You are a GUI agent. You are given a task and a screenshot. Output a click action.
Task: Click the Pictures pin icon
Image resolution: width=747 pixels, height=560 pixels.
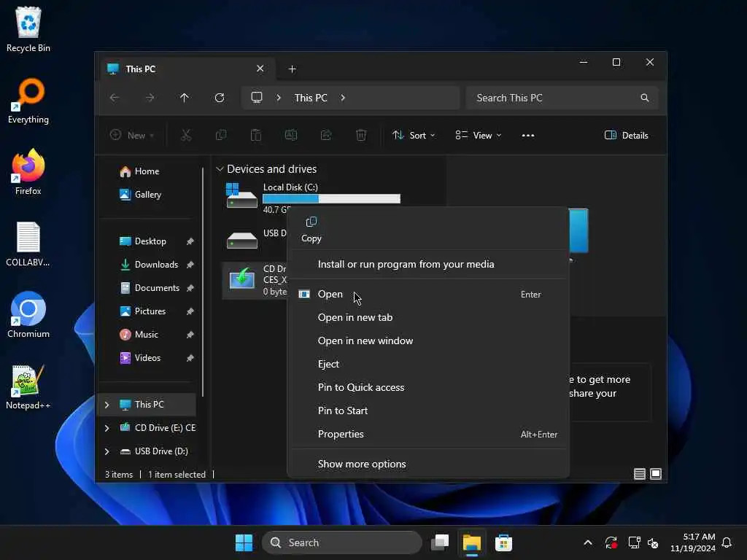coord(190,311)
